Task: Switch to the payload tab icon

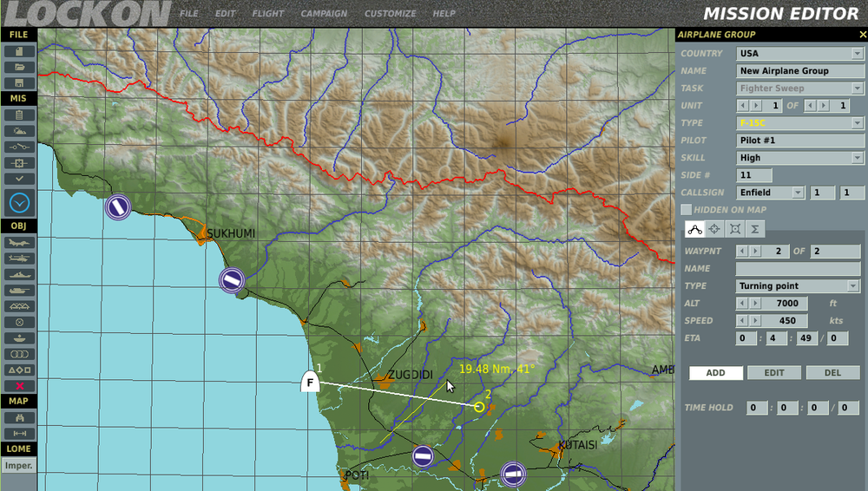Action: [734, 229]
